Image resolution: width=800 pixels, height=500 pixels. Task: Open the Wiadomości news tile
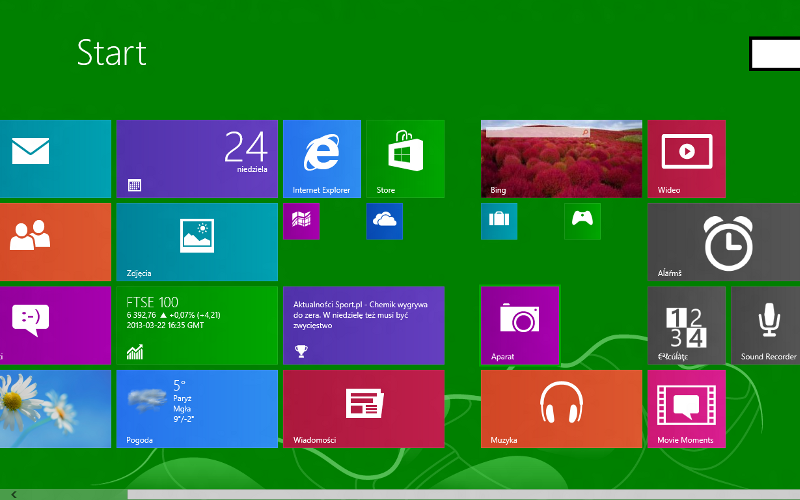click(x=364, y=409)
